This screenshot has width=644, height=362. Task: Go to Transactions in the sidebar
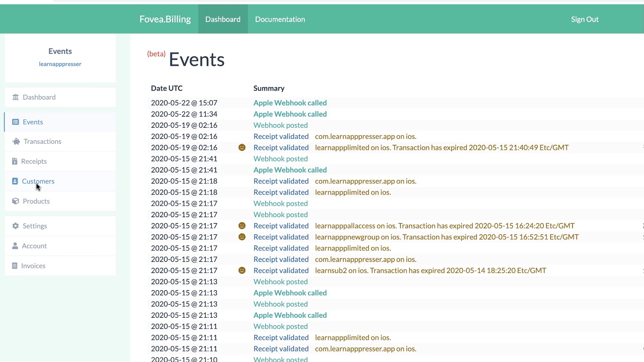(60, 141)
